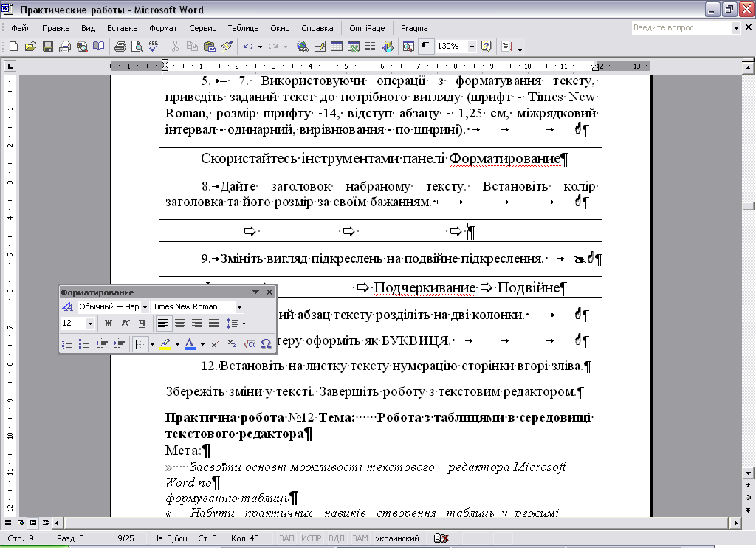Click the Print icon in the toolbar

(120, 47)
